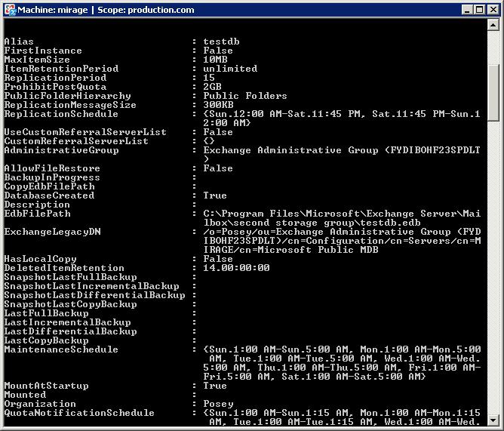Maximize the mirage console window
The width and height of the screenshot is (504, 431).
point(478,10)
